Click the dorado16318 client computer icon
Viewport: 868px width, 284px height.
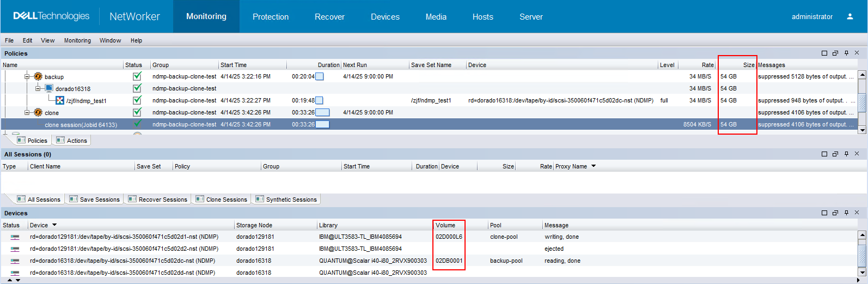pos(49,88)
